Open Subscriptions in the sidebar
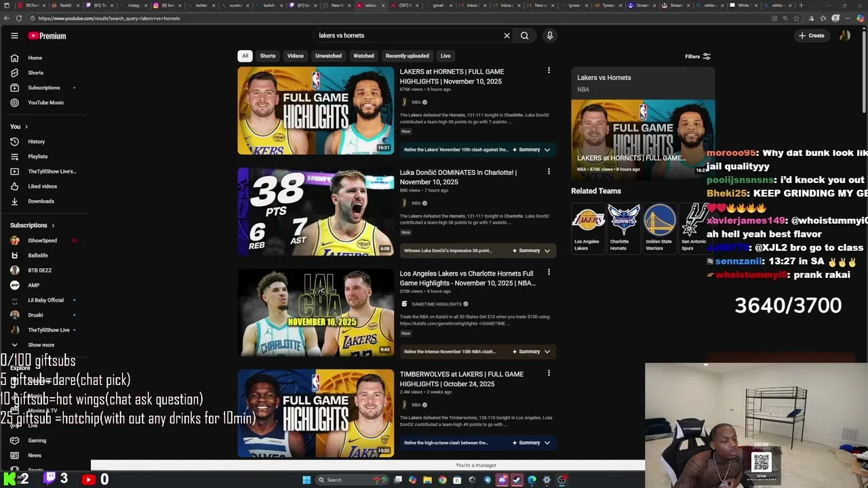The width and height of the screenshot is (868, 488). point(44,87)
